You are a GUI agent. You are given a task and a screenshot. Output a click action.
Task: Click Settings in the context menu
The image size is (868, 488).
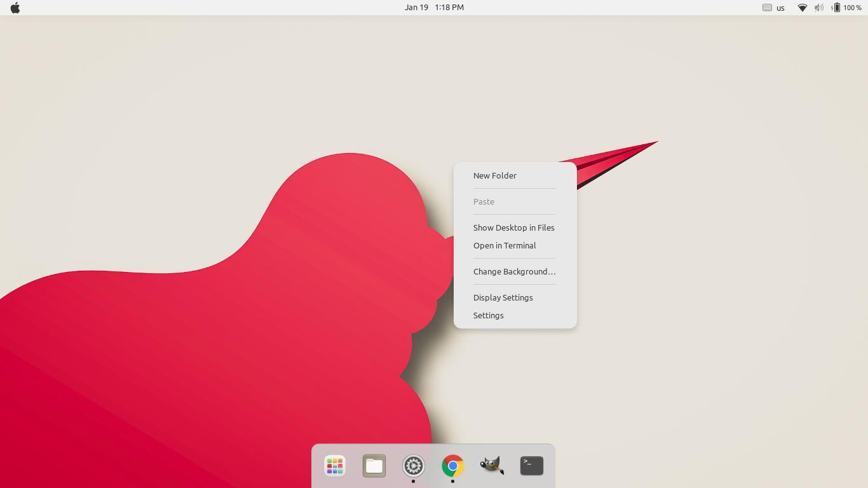(x=488, y=315)
